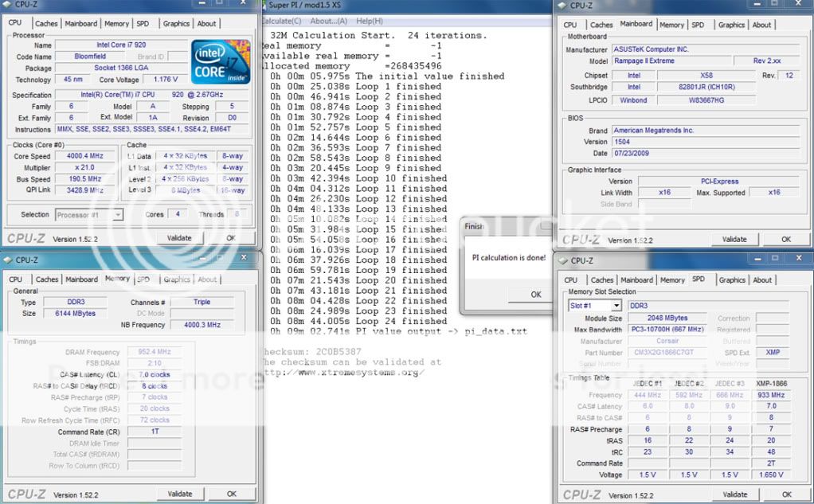Open the Memory tab in the SPD window
The image size is (814, 504).
click(672, 279)
